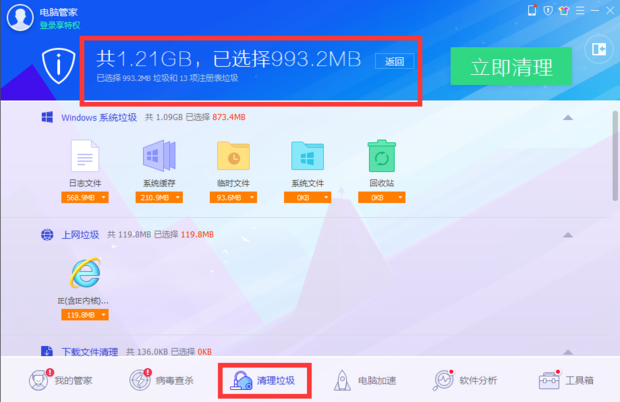The width and height of the screenshot is (620, 402).
Task: Click the 回收站 recycle bin icon
Action: coord(379,156)
